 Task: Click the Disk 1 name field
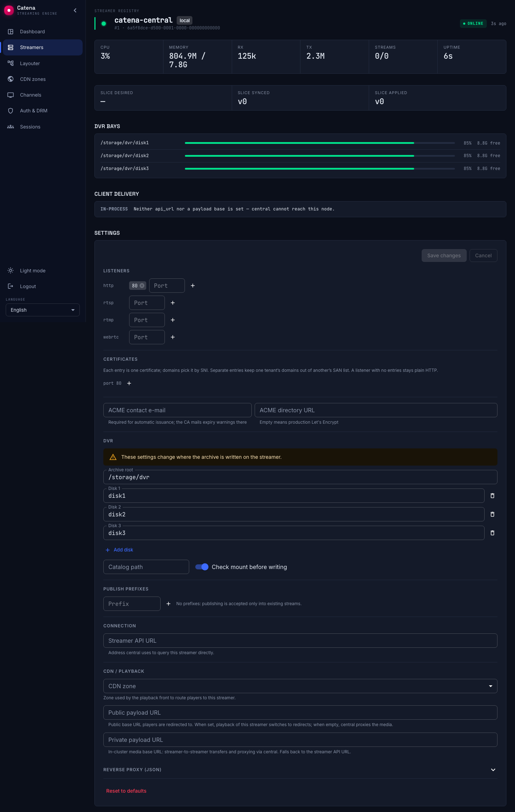pos(294,496)
